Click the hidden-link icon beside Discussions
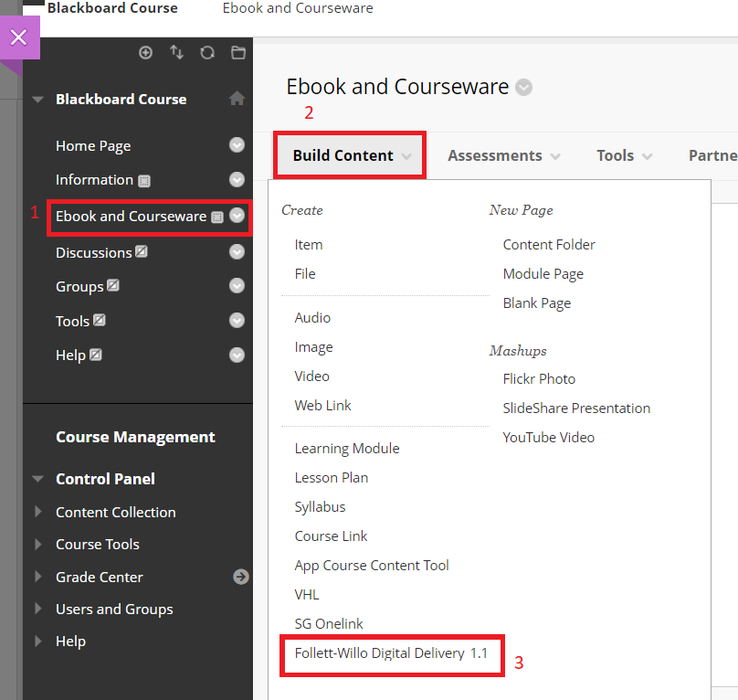The height and width of the screenshot is (700, 738). point(142,251)
